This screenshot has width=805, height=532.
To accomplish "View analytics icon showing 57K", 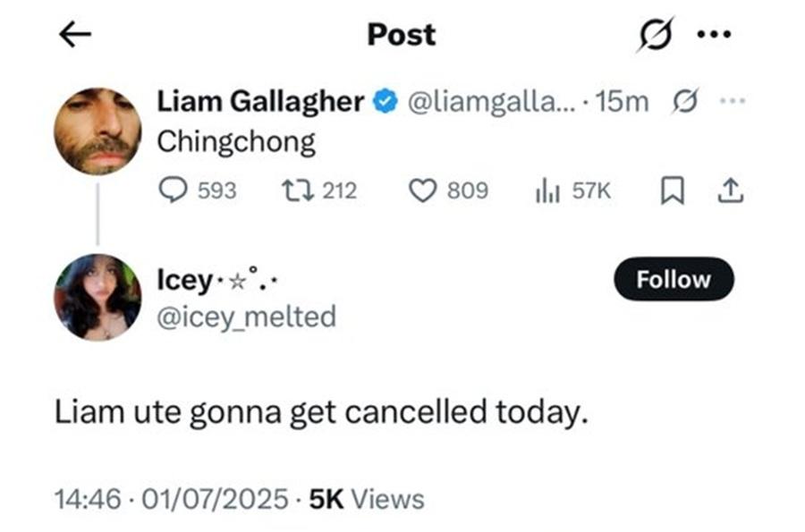I will point(545,190).
